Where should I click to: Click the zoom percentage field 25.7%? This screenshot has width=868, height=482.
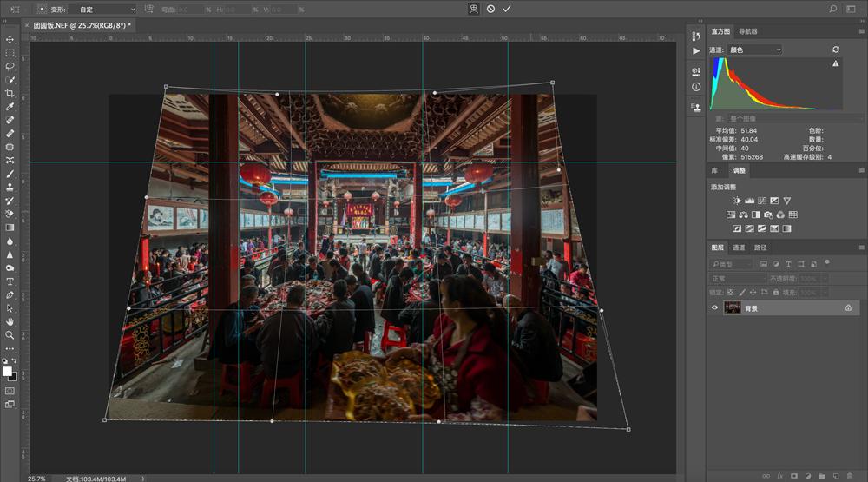point(36,479)
